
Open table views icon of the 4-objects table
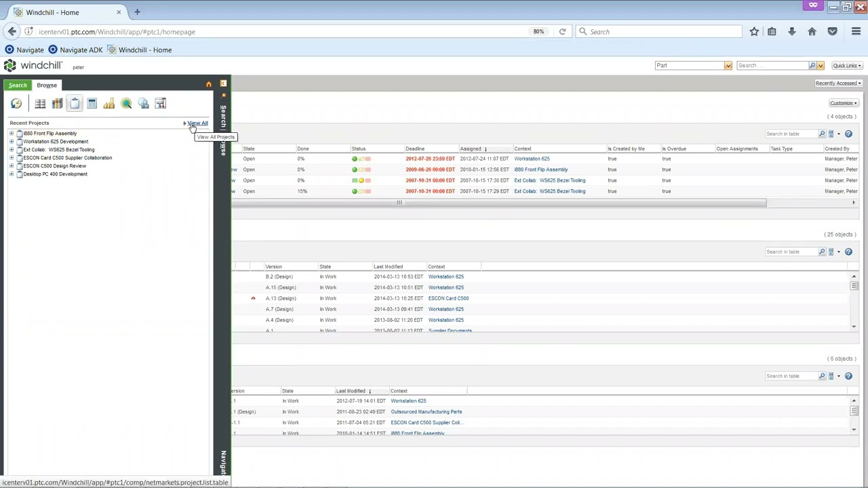(x=833, y=134)
